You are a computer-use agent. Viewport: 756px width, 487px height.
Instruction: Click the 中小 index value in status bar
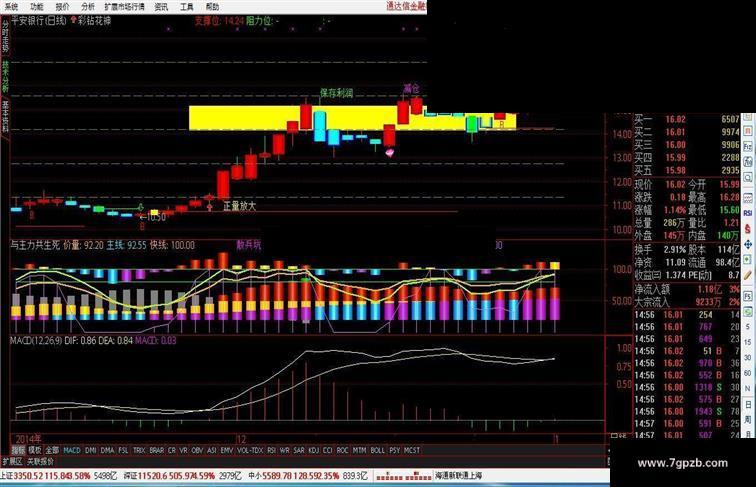tap(279, 476)
